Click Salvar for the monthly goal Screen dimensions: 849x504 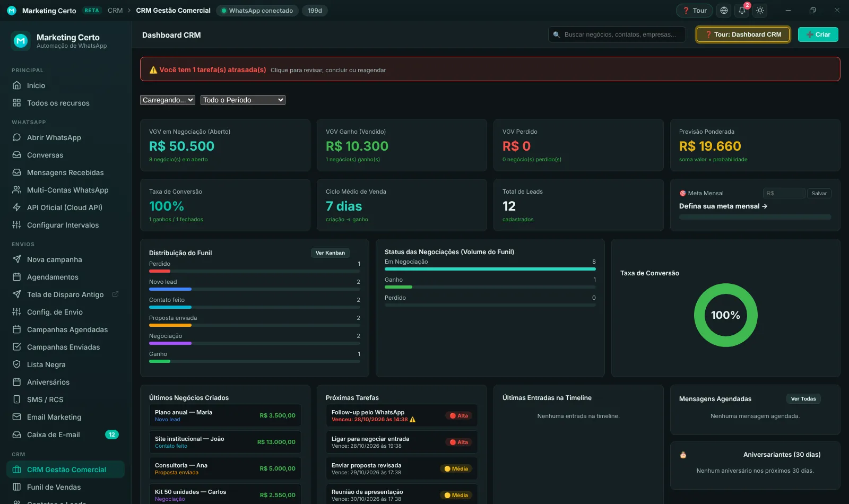click(x=819, y=194)
